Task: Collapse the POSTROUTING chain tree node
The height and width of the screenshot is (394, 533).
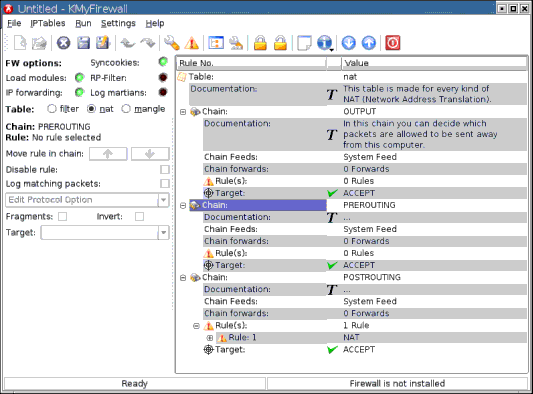Action: [183, 278]
